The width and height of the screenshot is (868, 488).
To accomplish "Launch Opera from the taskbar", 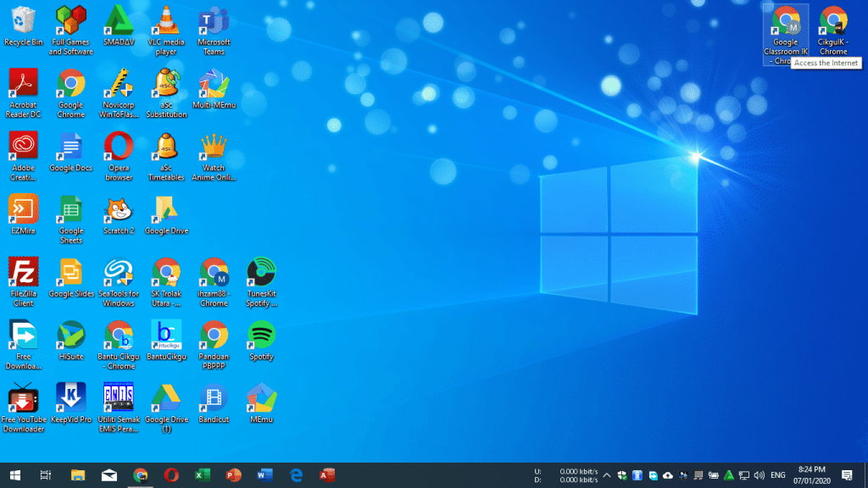I will [x=171, y=475].
